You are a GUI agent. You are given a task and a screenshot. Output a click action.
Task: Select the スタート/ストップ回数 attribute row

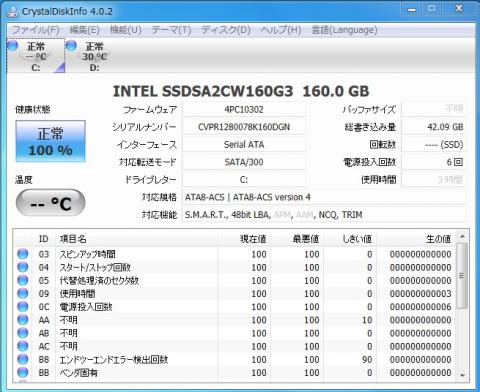pos(235,267)
